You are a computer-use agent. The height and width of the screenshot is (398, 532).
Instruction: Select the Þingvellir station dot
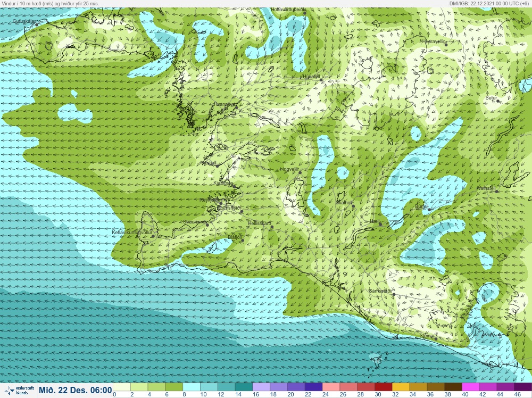click(x=300, y=173)
